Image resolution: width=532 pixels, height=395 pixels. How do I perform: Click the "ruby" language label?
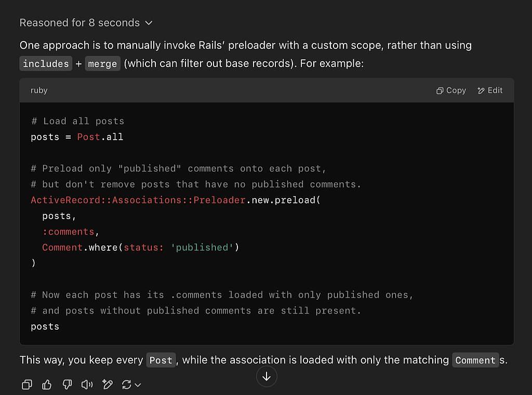click(x=39, y=90)
